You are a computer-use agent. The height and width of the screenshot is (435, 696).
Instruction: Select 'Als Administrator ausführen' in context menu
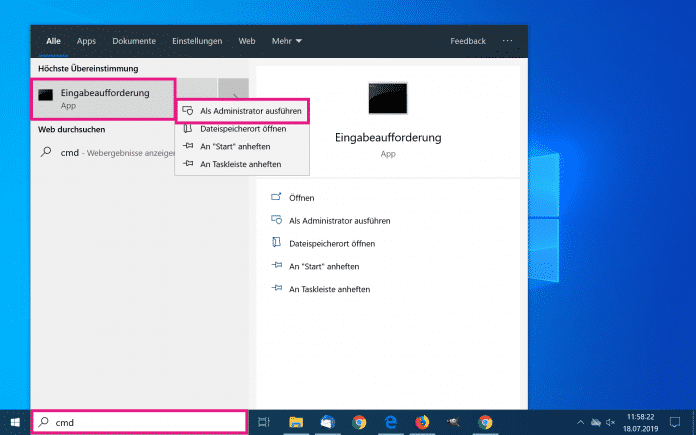click(243, 111)
